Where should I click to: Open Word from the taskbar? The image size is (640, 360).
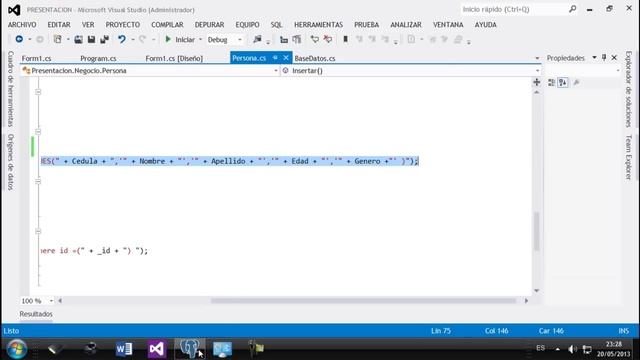pos(124,349)
